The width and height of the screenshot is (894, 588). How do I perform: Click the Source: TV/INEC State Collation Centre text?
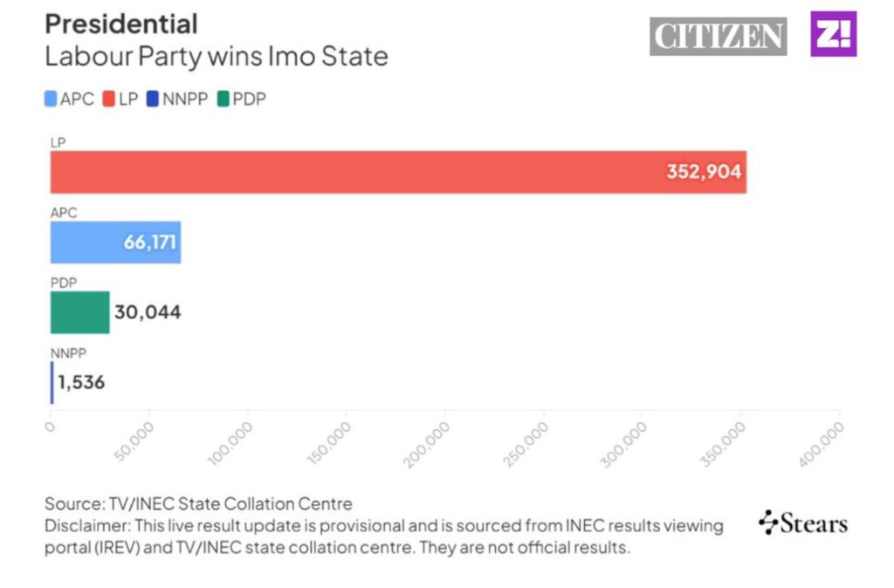(x=198, y=503)
